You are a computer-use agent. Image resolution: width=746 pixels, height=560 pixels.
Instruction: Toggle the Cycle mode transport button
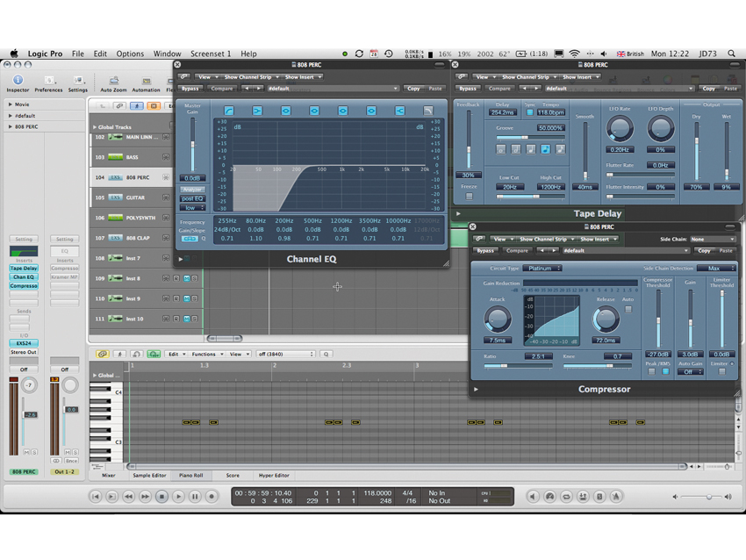coord(566,497)
